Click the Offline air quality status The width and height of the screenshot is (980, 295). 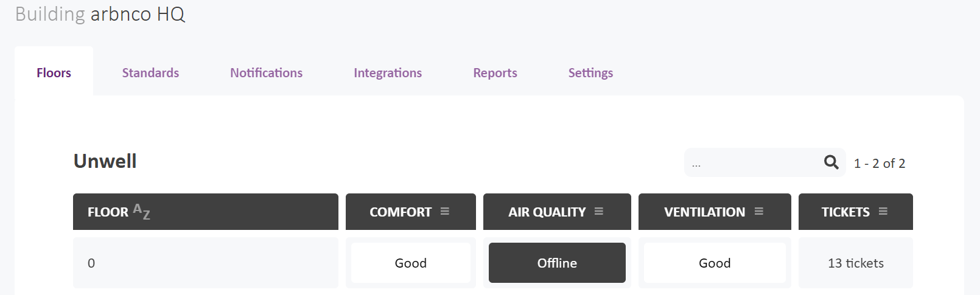tap(557, 263)
